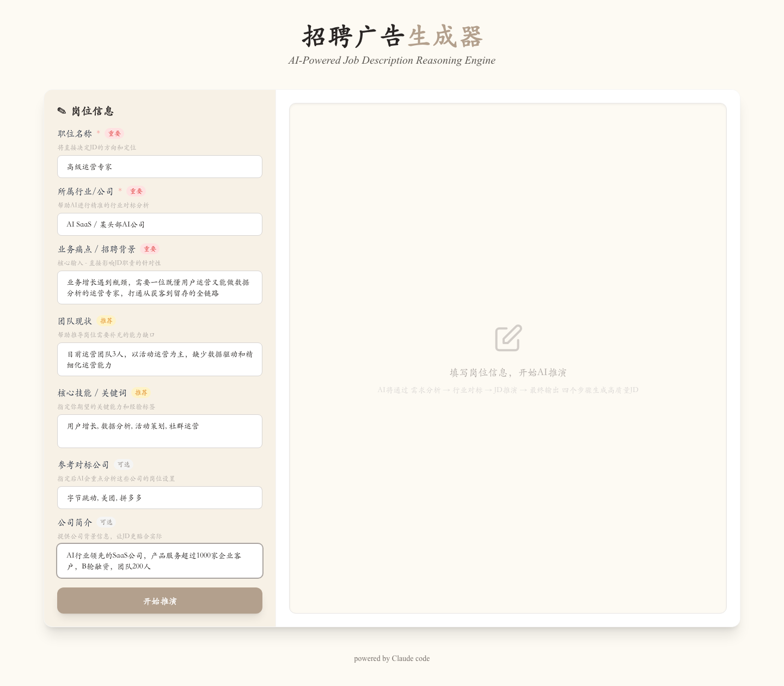Click into the 公司简介 text area

coord(160,561)
